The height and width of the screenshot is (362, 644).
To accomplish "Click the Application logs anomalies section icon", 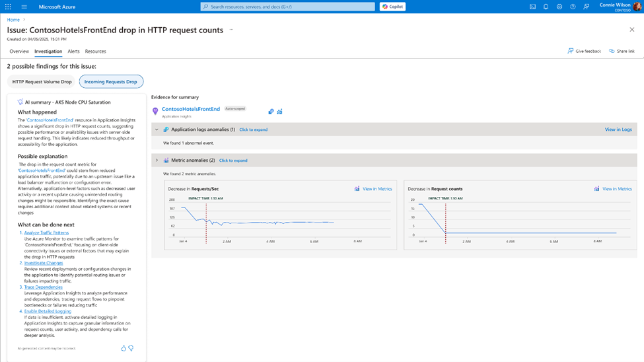I will (166, 129).
